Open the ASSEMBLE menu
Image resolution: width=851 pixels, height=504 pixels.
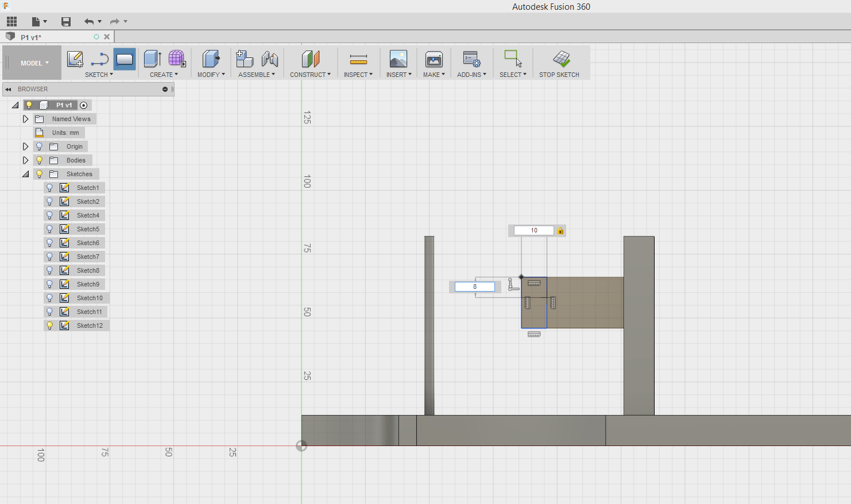pos(257,75)
